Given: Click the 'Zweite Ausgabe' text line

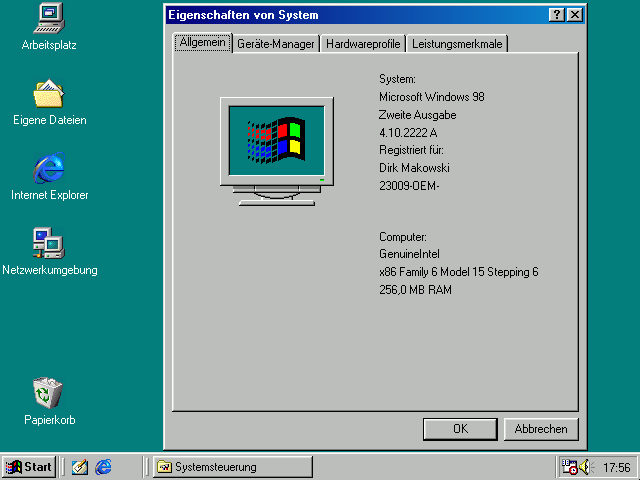Looking at the screenshot, I should [417, 115].
